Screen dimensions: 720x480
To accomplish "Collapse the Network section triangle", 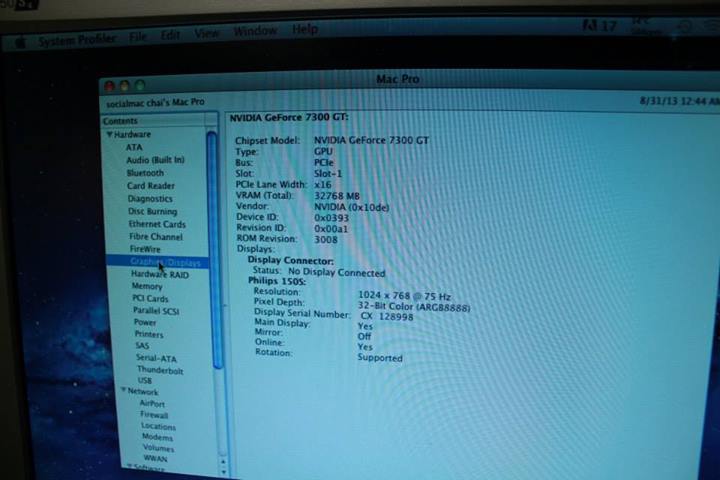I will (x=123, y=391).
